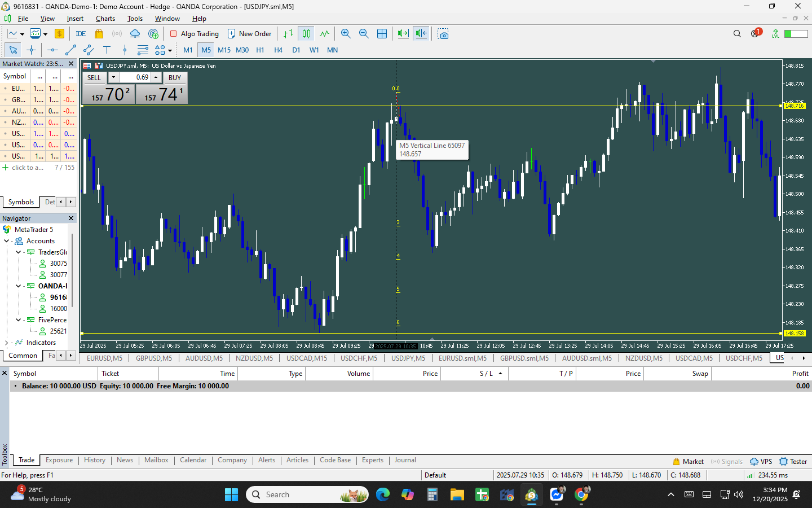
Task: Collapse the TradersGlobal server node
Action: 19,252
